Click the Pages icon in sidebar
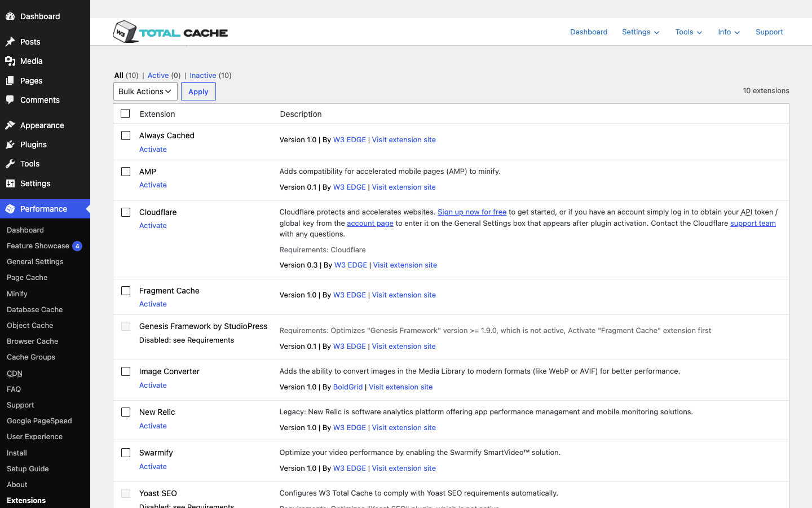 tap(10, 81)
